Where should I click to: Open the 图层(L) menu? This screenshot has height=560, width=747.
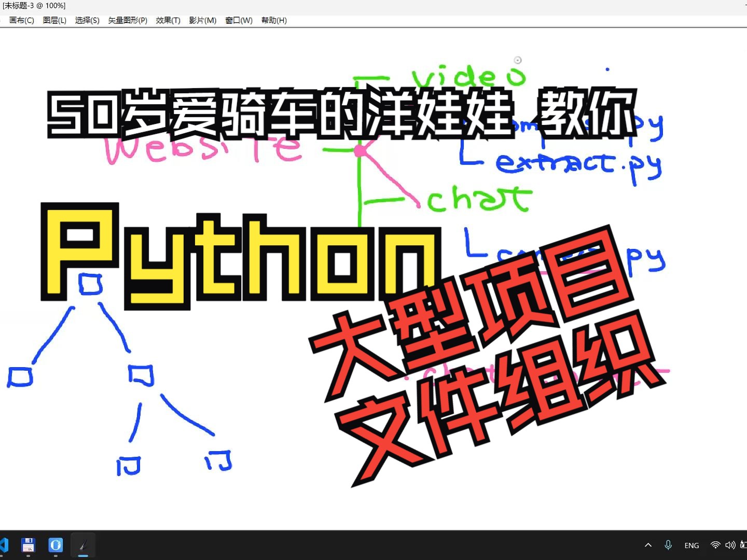pos(54,20)
